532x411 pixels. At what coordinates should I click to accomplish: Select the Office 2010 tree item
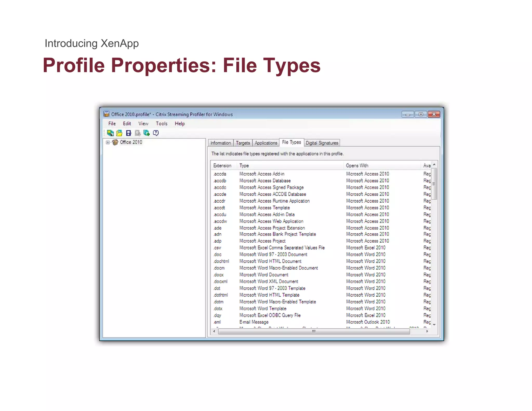131,142
